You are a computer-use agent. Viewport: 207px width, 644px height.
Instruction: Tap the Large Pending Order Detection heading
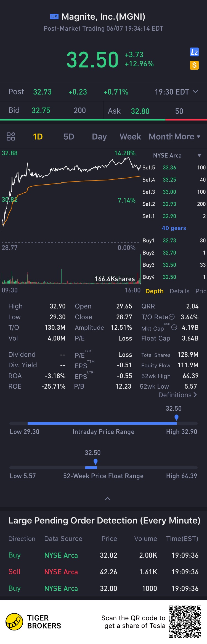(104, 520)
